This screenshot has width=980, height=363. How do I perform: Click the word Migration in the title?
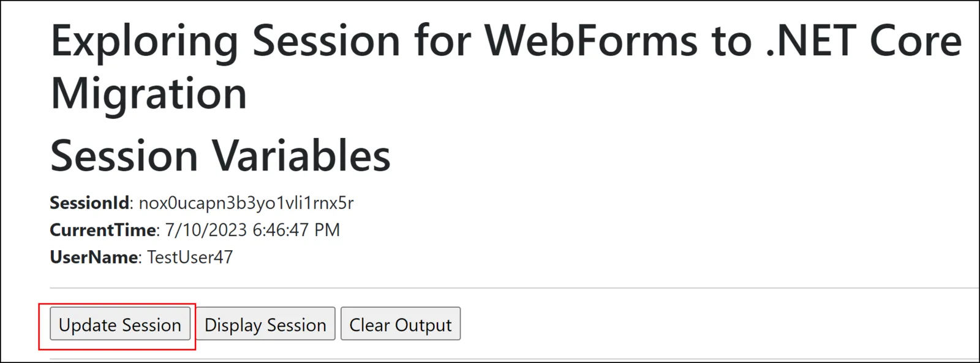[x=149, y=93]
